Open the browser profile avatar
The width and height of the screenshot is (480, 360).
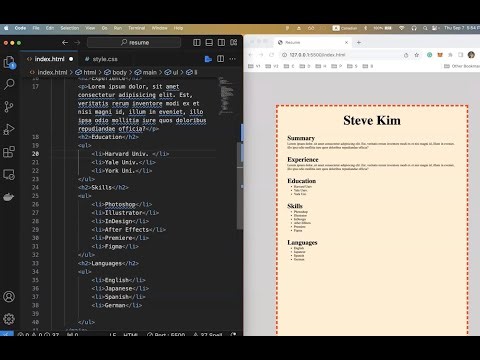(471, 55)
